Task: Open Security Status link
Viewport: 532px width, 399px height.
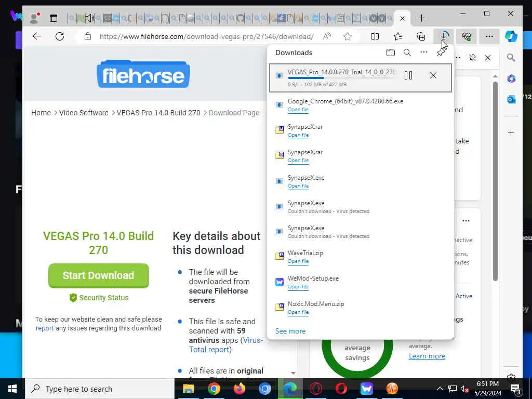Action: [99, 298]
